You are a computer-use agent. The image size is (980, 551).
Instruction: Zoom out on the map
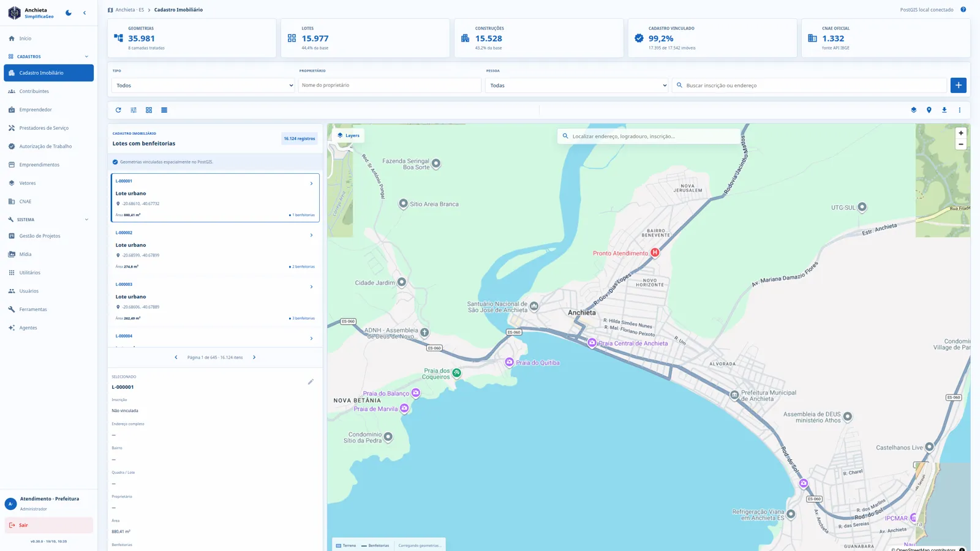click(960, 144)
